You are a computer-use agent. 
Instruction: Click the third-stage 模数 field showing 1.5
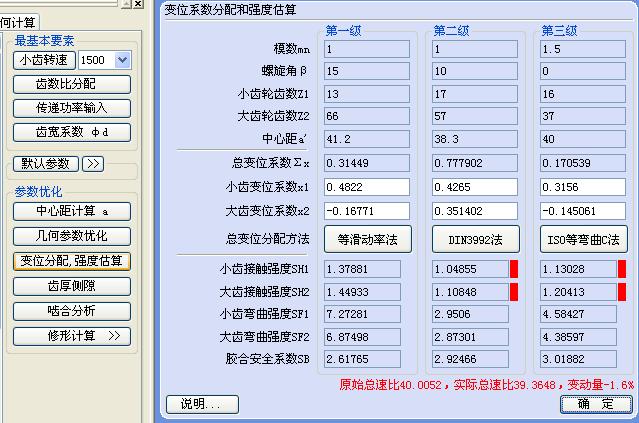583,49
